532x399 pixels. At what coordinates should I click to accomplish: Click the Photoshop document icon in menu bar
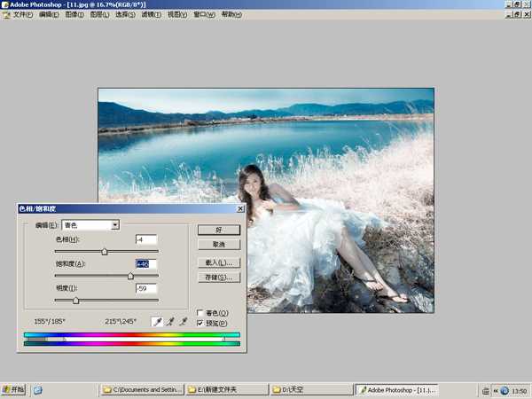pyautogui.click(x=6, y=15)
